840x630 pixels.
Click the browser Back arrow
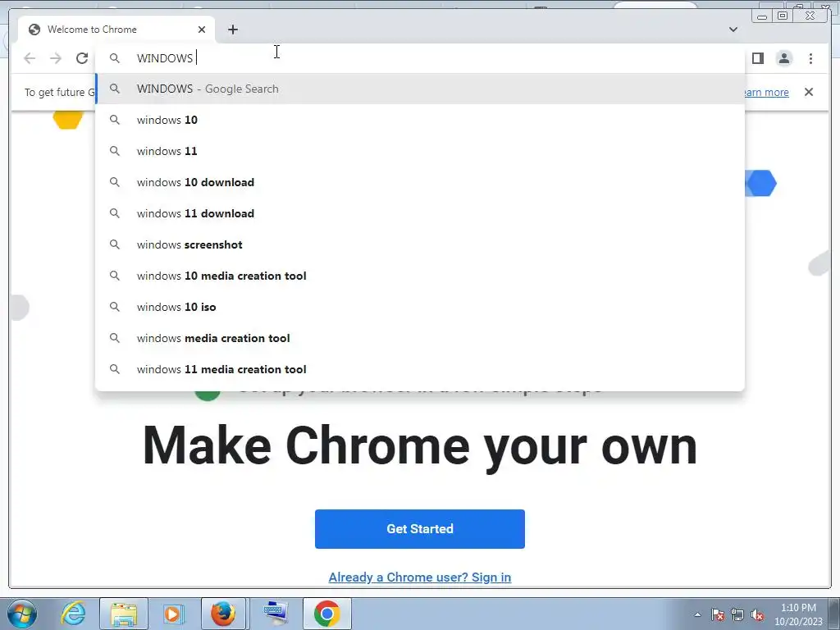click(x=30, y=58)
